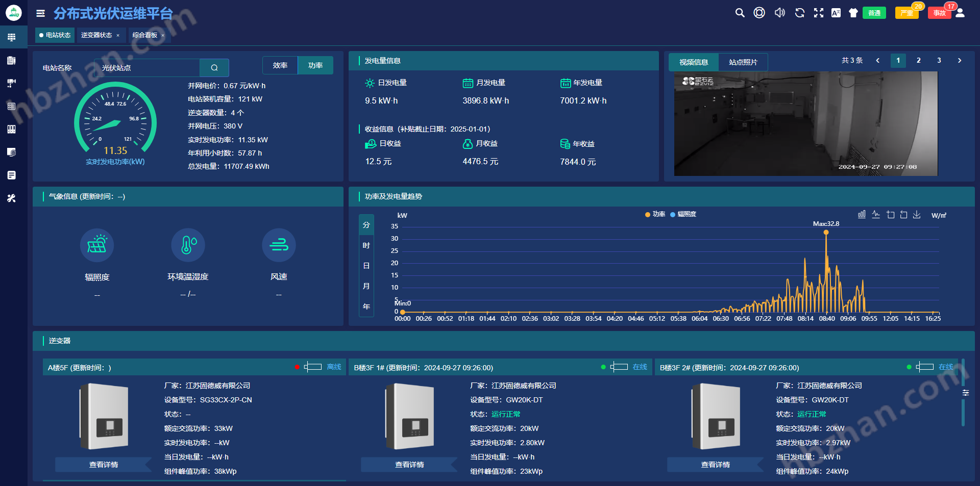Open the maintenance tools icon in the sidebar

(11, 198)
